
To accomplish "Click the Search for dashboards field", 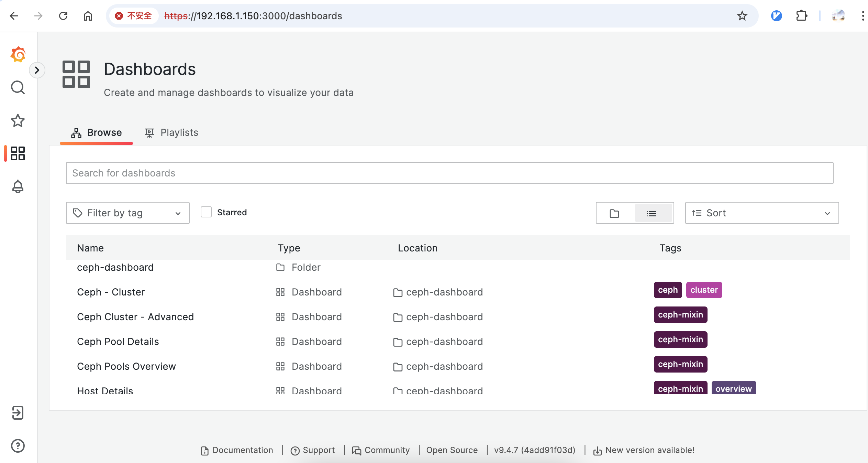I will point(449,173).
